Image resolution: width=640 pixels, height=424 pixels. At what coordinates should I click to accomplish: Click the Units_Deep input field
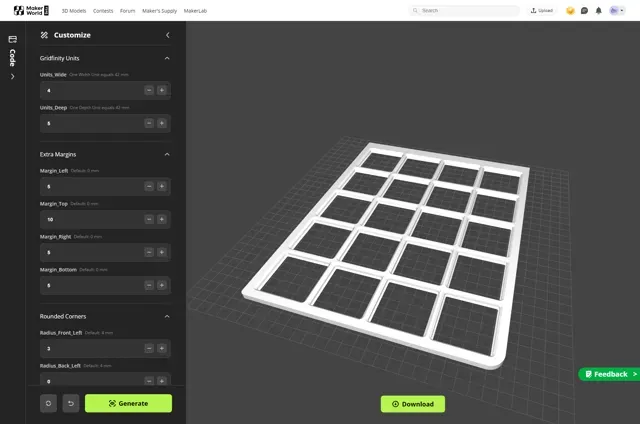coord(105,123)
